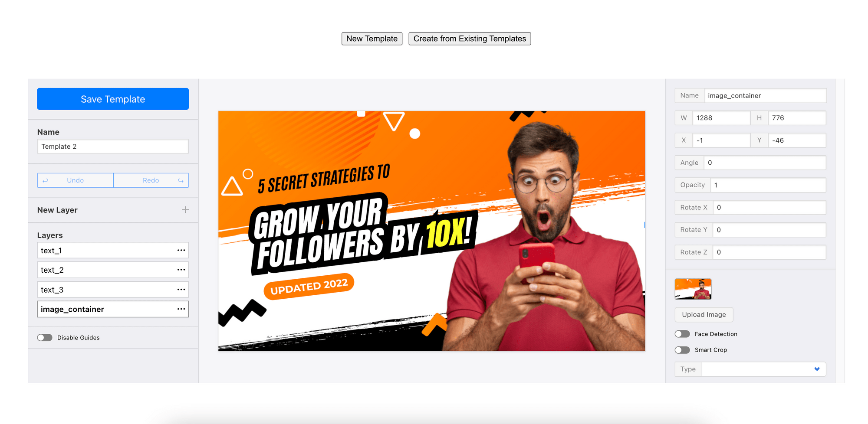Select the text_2 layer in Layers list
868x424 pixels.
[x=113, y=270]
